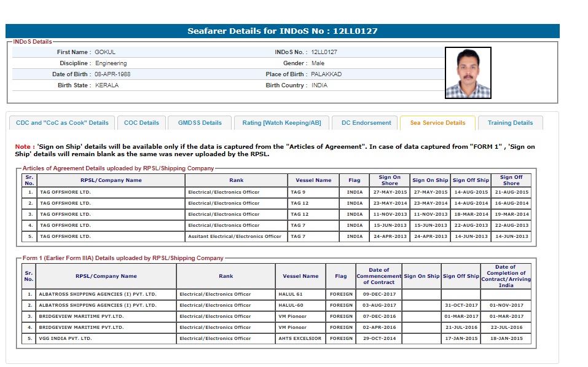The image size is (588, 367).
Task: Click the Date of Commencement of Contract header
Action: (x=378, y=276)
